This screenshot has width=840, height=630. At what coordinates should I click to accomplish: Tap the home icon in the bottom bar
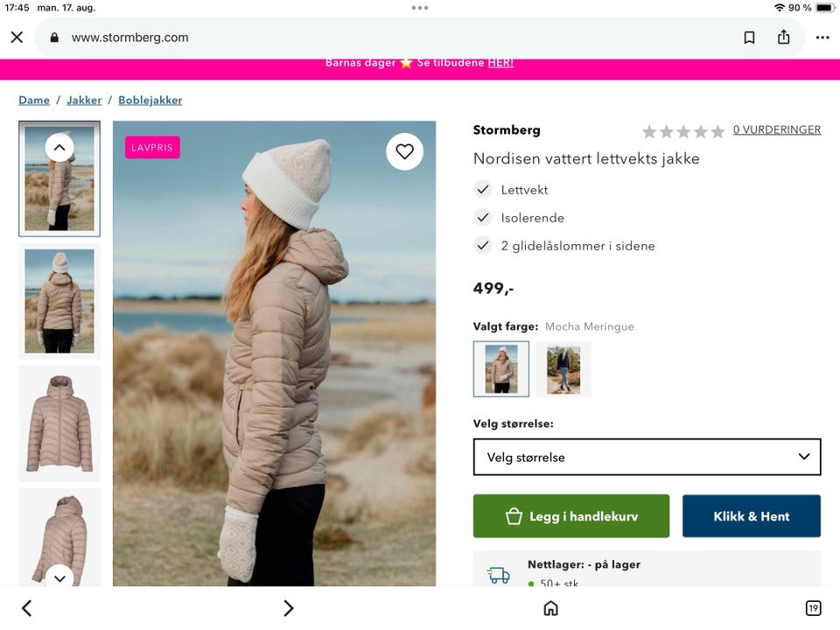550,608
